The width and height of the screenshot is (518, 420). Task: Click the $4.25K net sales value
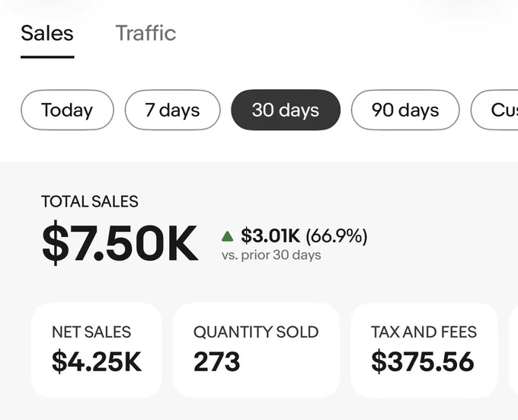click(x=97, y=362)
